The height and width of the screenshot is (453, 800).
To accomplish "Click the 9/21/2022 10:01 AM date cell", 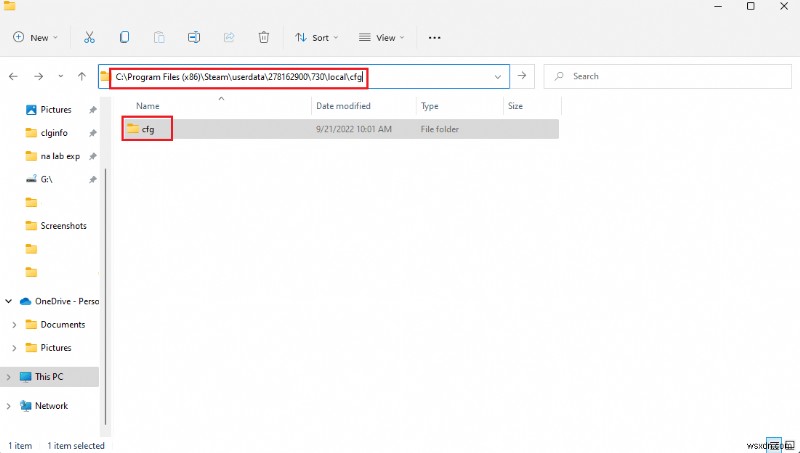I will click(x=354, y=129).
